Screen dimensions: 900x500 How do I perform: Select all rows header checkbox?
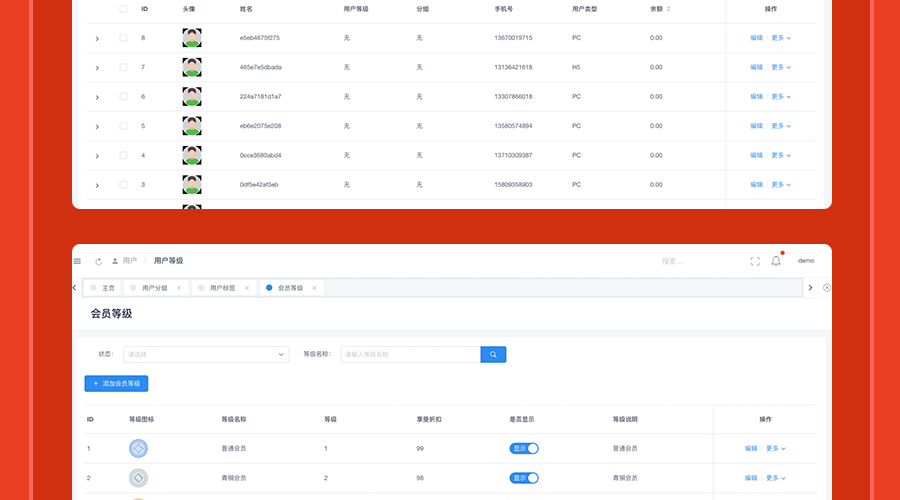click(123, 9)
